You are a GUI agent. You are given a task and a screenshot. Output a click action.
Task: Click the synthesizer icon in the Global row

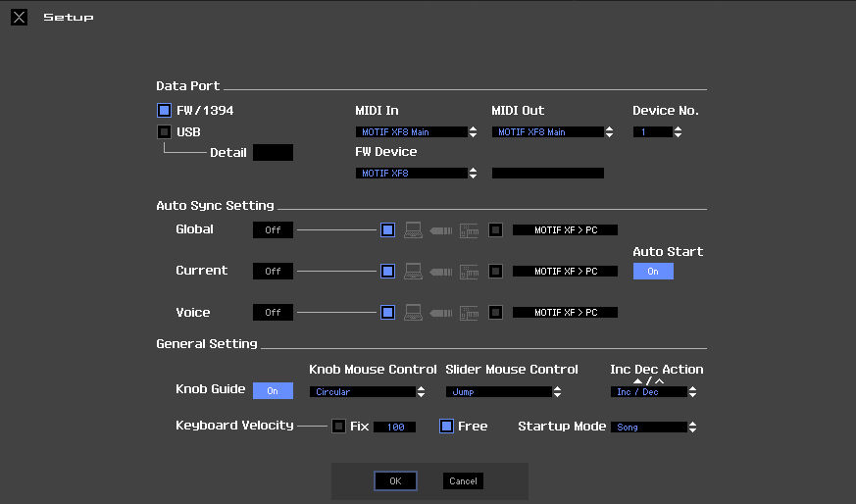(x=470, y=230)
